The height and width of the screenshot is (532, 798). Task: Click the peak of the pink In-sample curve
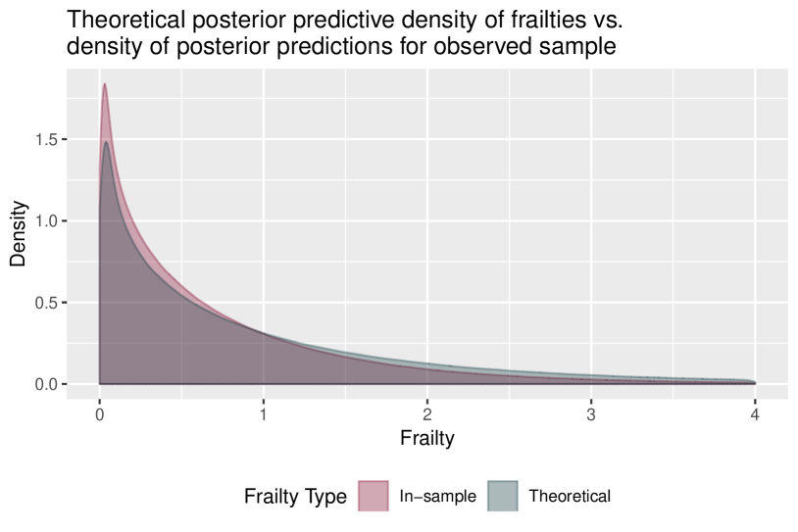tap(104, 85)
